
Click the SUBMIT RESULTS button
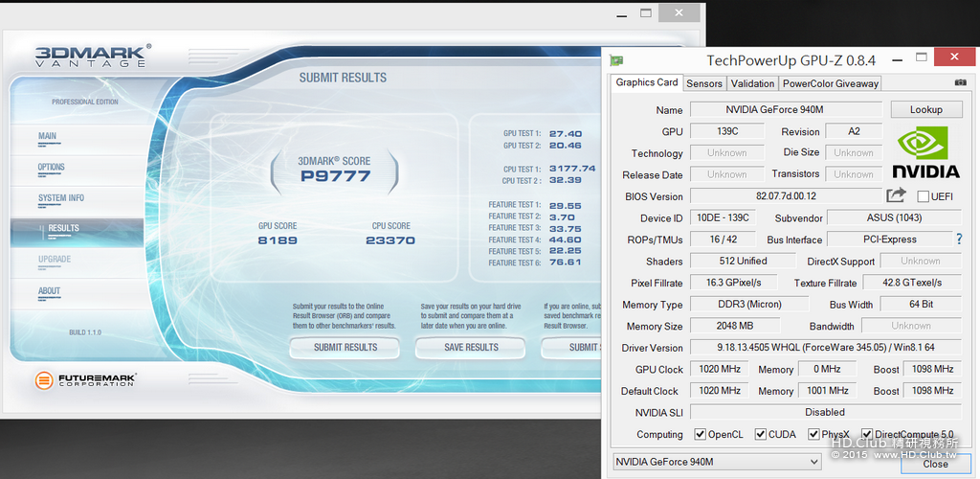[345, 347]
